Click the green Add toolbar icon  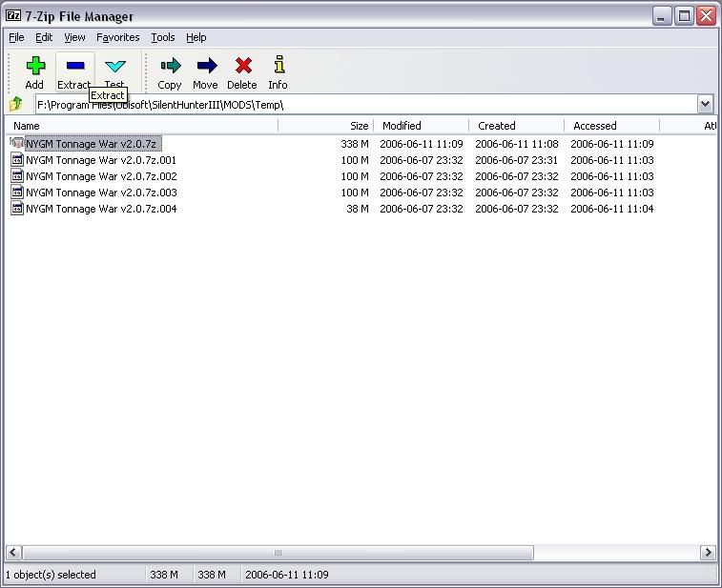(35, 67)
